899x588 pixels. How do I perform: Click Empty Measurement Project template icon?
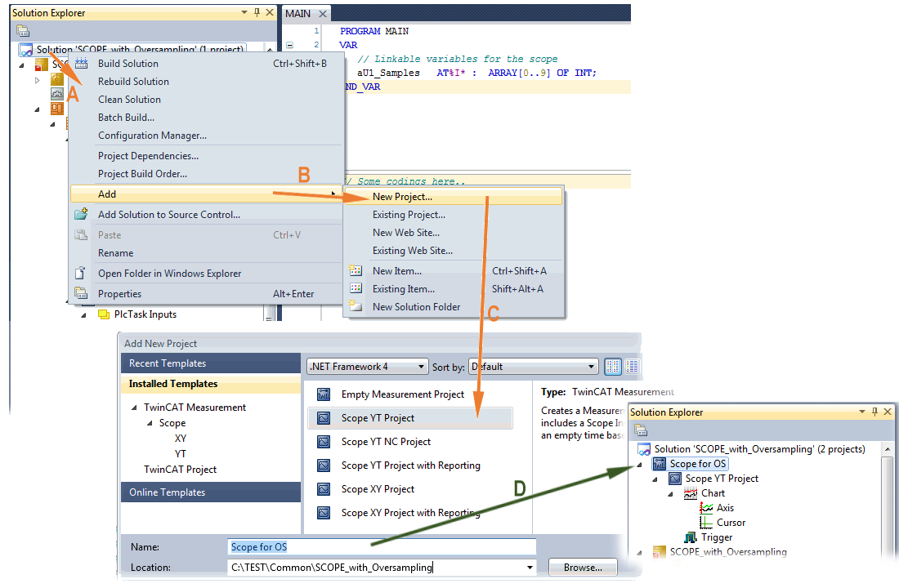pyautogui.click(x=324, y=394)
